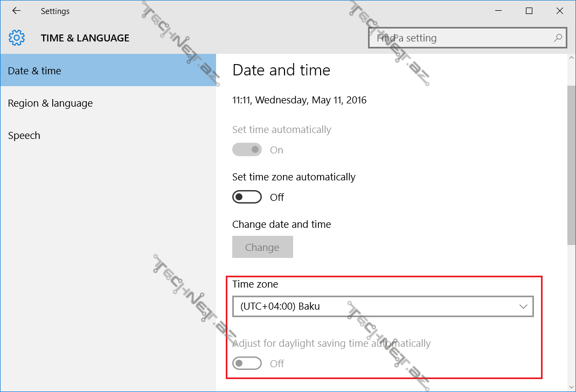Click the chevron arrow of Time zone box

[x=523, y=306]
